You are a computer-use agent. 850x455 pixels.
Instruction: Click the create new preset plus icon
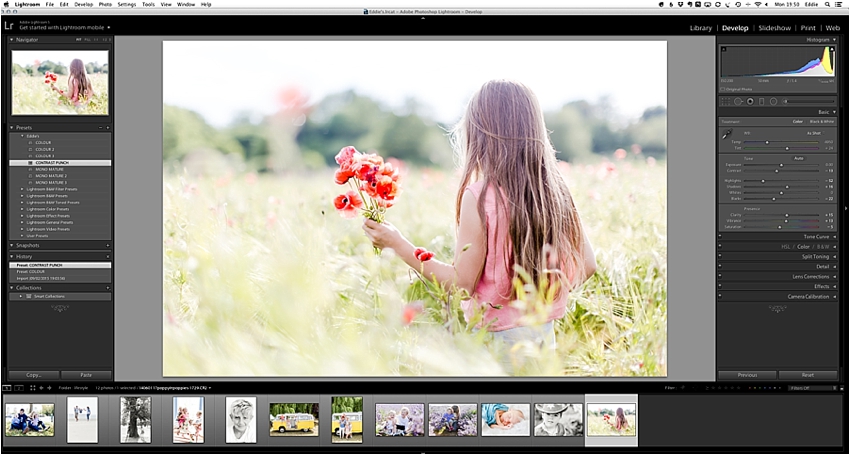pyautogui.click(x=108, y=127)
